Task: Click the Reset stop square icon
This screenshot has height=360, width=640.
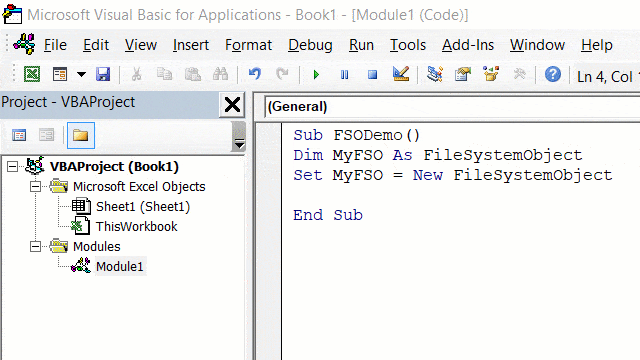Action: pyautogui.click(x=372, y=75)
